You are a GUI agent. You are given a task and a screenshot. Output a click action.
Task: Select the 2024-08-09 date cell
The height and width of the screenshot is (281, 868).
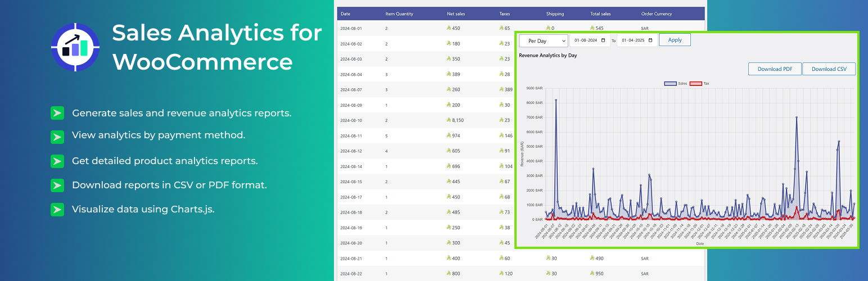click(x=351, y=105)
